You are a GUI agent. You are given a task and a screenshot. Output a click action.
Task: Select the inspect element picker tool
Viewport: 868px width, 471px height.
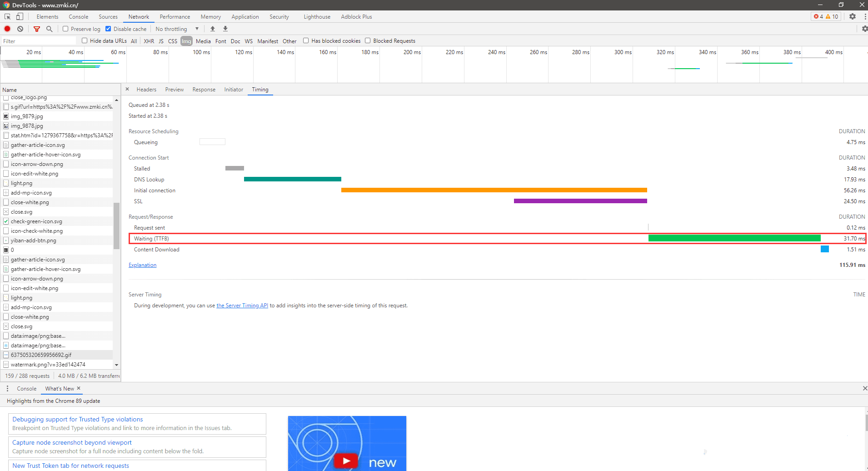pyautogui.click(x=7, y=16)
